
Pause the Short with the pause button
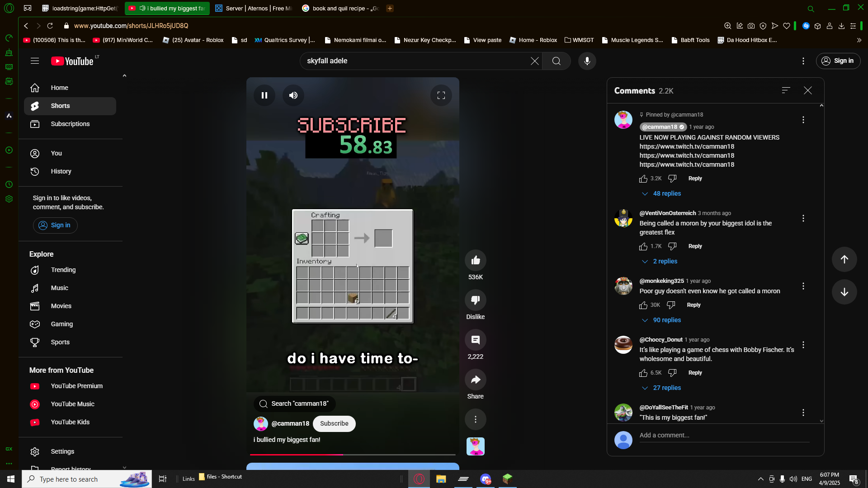(264, 95)
